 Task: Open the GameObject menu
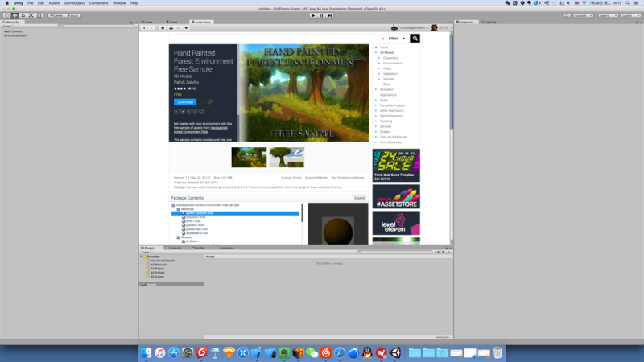pyautogui.click(x=74, y=3)
